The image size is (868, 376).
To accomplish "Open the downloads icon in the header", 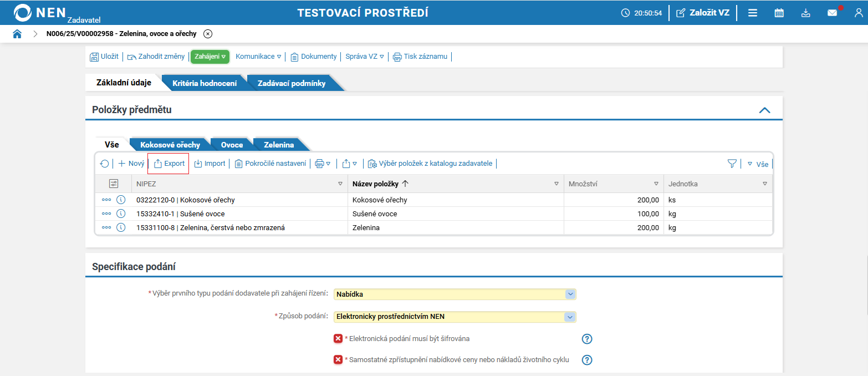I will click(805, 12).
